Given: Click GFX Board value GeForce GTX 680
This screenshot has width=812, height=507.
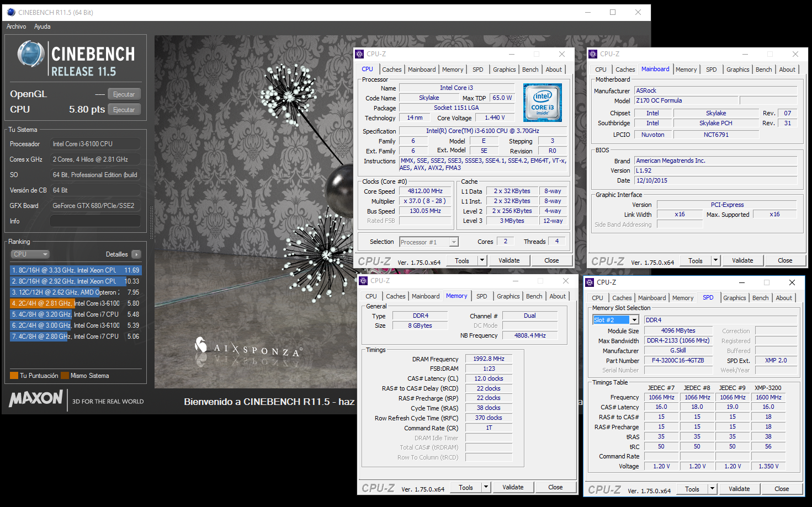Looking at the screenshot, I should pyautogui.click(x=95, y=206).
